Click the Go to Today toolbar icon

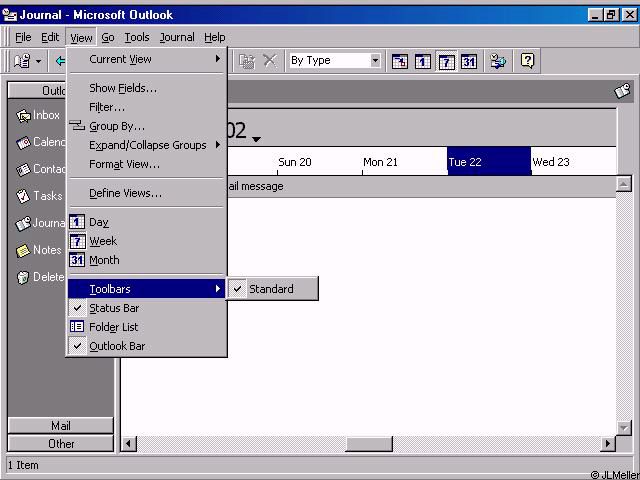[400, 61]
